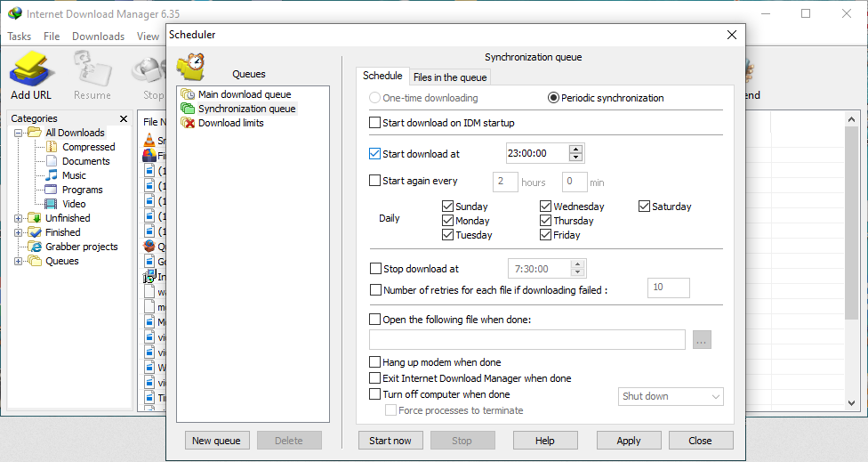Uncheck Wednesday checkbox
This screenshot has height=462, width=868.
pos(545,206)
